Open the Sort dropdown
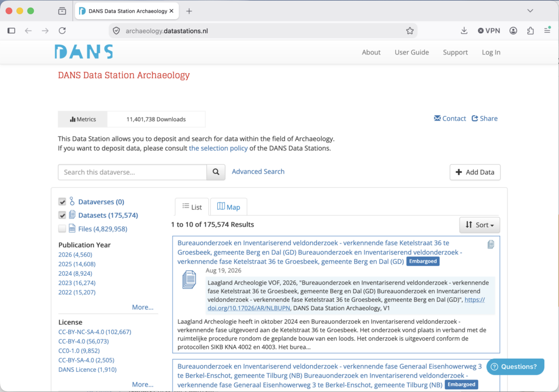The width and height of the screenshot is (559, 392). (x=479, y=225)
